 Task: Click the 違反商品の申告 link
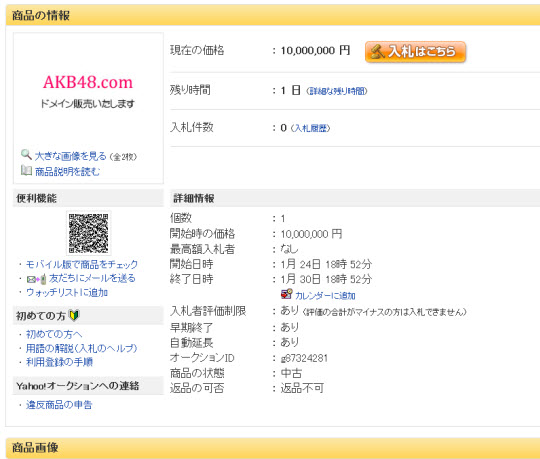point(59,405)
